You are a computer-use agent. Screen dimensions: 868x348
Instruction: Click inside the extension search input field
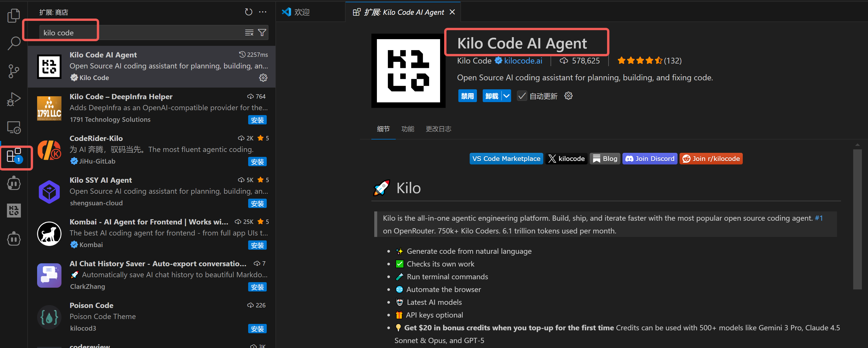point(135,32)
